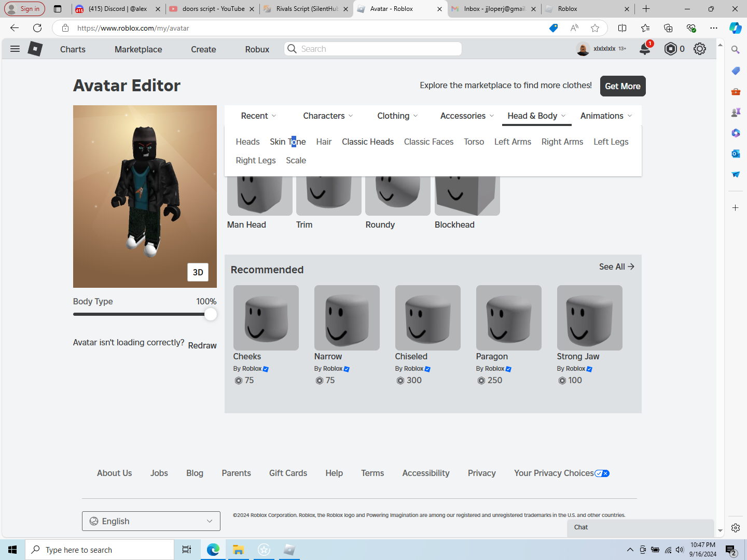Select the Blockhead head thumbnail
Viewport: 747px width, 560px height.
click(467, 195)
